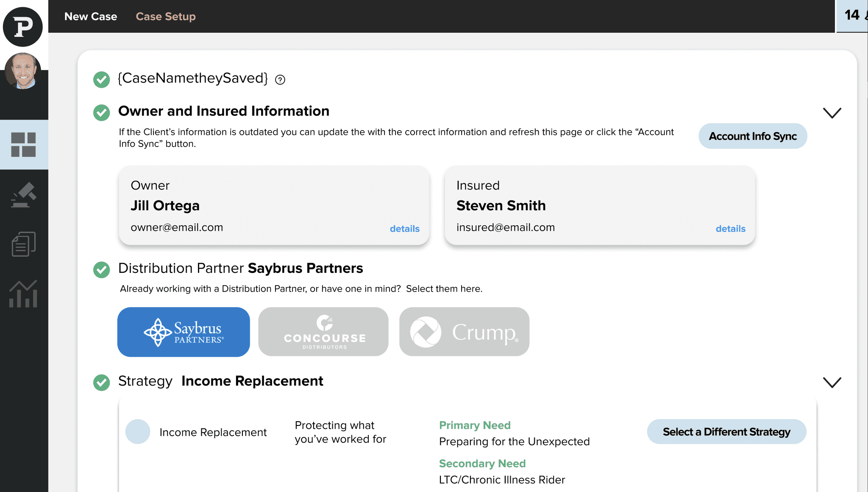Image resolution: width=868 pixels, height=492 pixels.
Task: Click the light blue Income Replacement circle swatch
Action: [x=138, y=431]
